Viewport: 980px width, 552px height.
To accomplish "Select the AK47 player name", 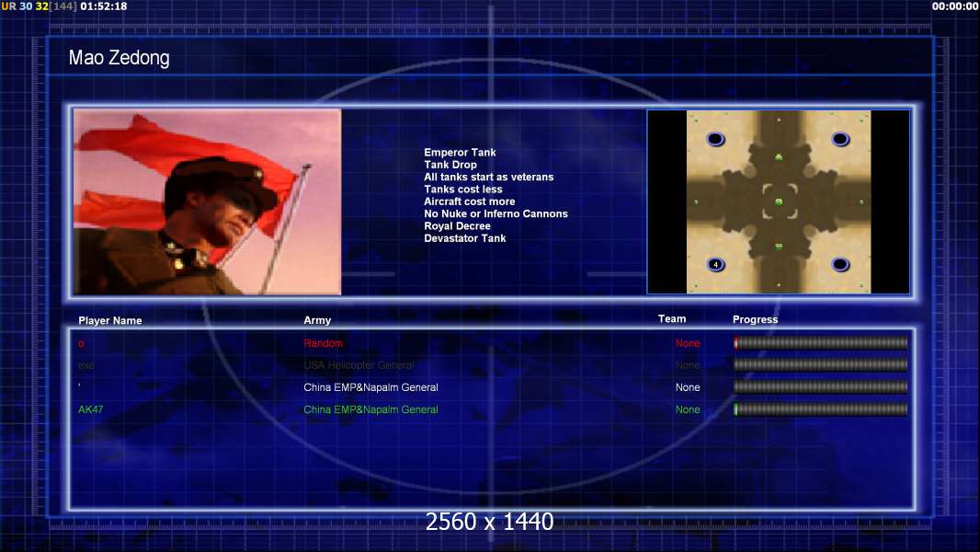I will tap(91, 409).
